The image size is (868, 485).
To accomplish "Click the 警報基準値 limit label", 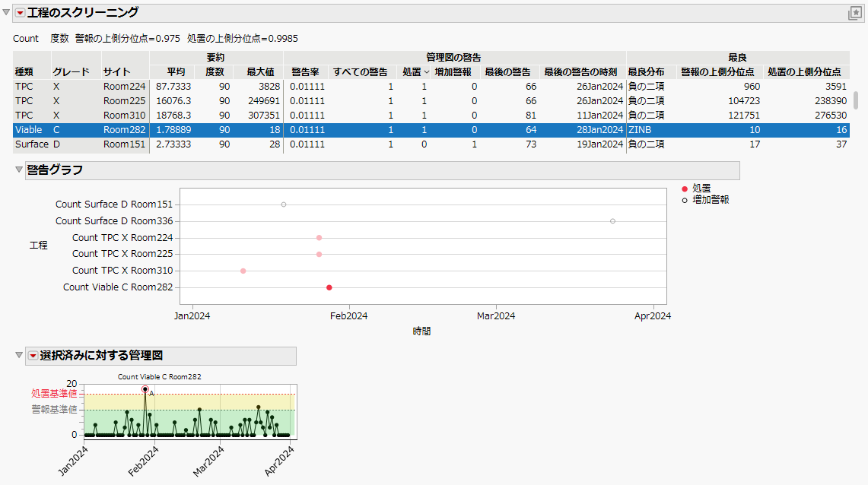I will (x=54, y=409).
